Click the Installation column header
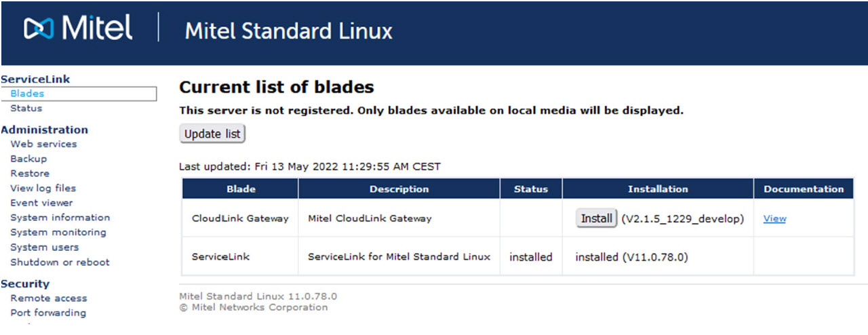This screenshot has width=868, height=335. tap(658, 189)
